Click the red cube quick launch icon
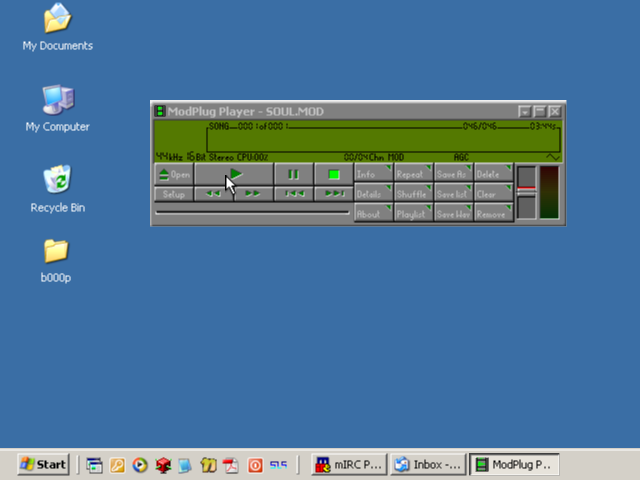This screenshot has height=480, width=640. point(163,465)
